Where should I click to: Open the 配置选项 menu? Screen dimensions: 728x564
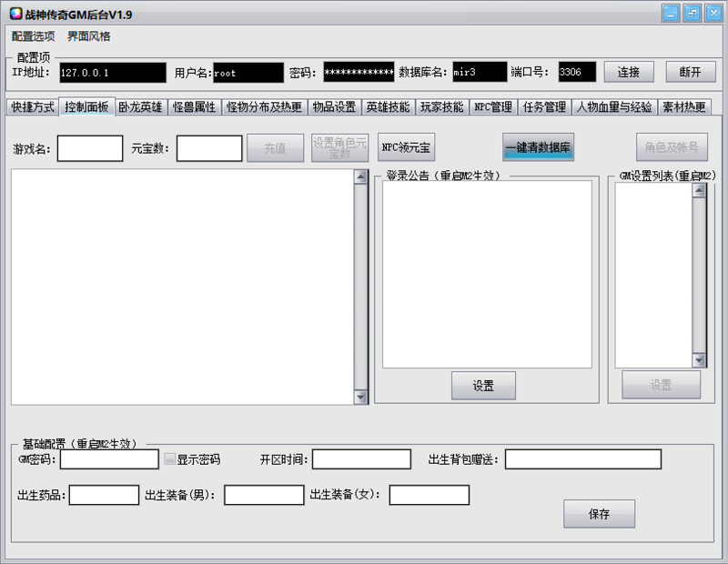click(33, 36)
